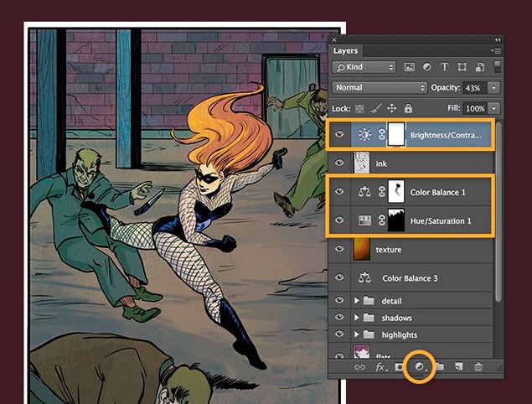Delete layer using the trash icon

tap(478, 366)
